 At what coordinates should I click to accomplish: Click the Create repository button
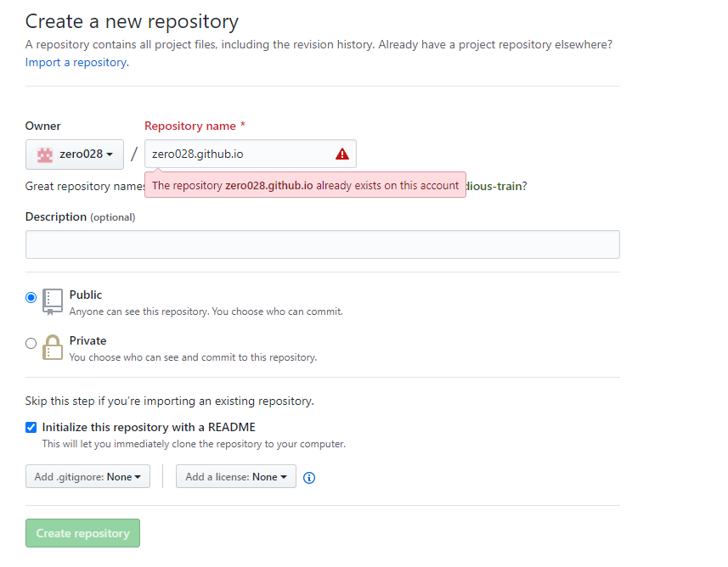tap(82, 533)
